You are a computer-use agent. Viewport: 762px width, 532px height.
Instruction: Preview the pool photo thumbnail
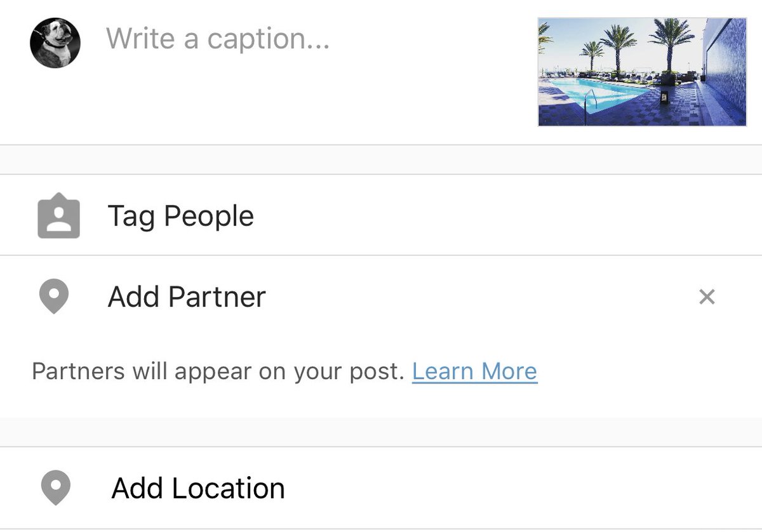[x=642, y=72]
